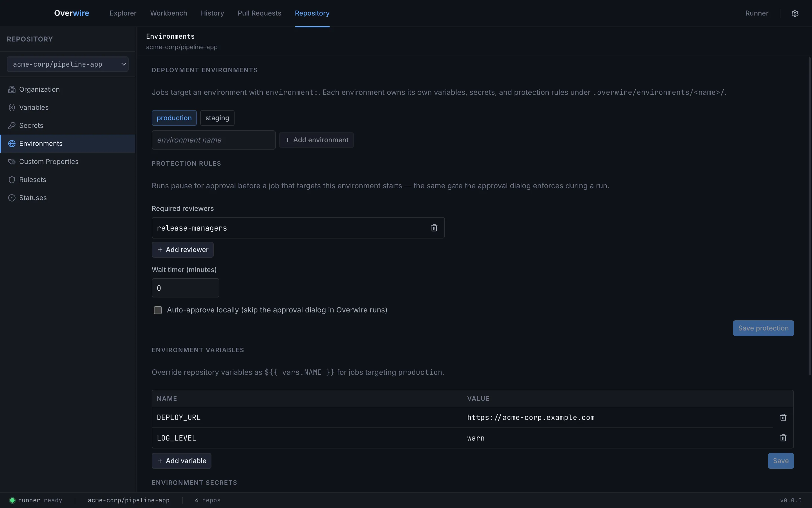Viewport: 812px width, 508px height.
Task: Select the staging environment chip
Action: 217,118
